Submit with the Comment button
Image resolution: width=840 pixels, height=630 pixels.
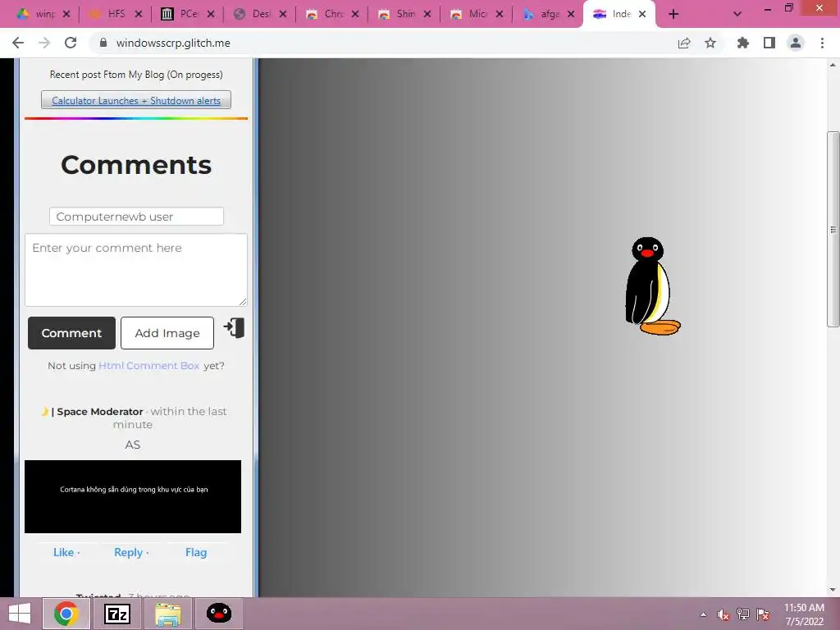(72, 333)
